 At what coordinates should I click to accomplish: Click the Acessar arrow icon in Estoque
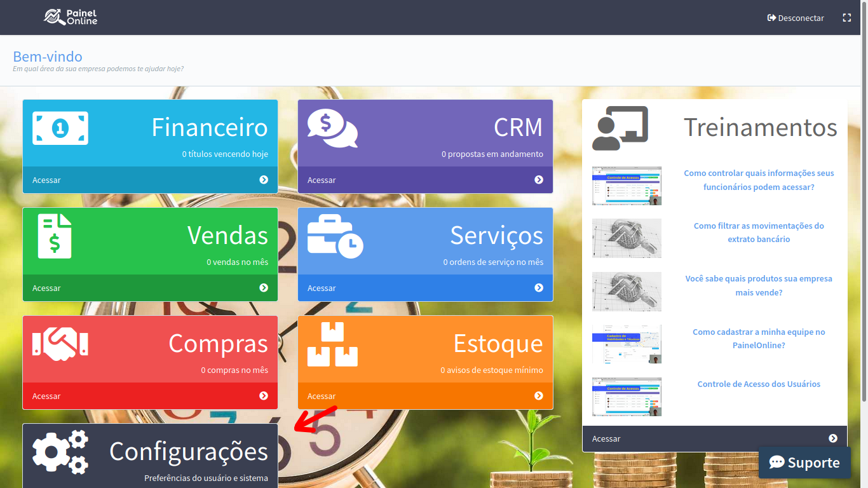[539, 396]
